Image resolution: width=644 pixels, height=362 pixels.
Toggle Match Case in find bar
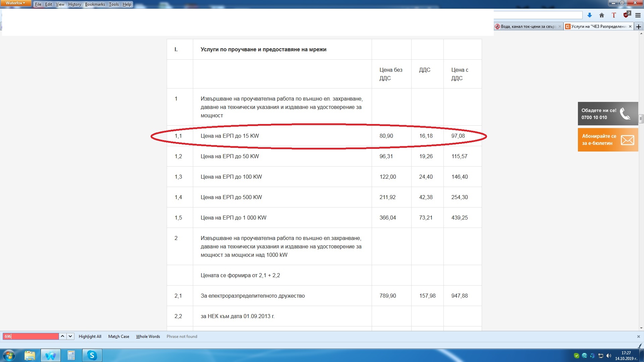(x=118, y=337)
